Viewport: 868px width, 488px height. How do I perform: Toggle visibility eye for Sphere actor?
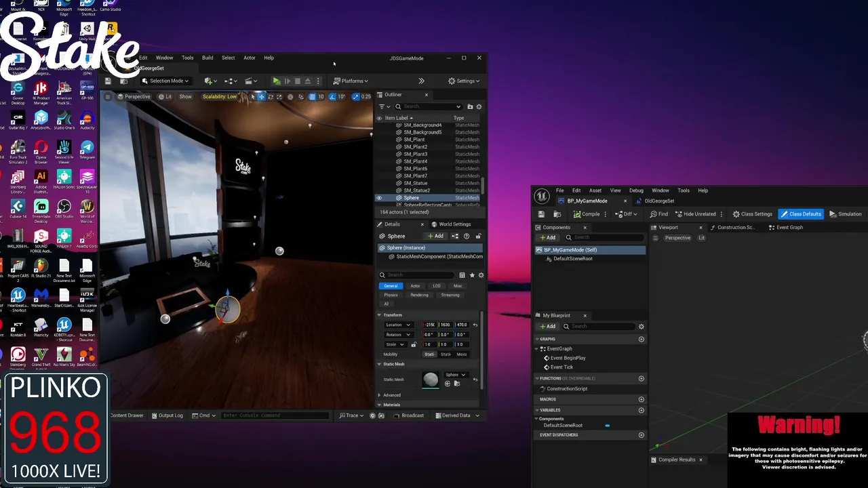[379, 197]
